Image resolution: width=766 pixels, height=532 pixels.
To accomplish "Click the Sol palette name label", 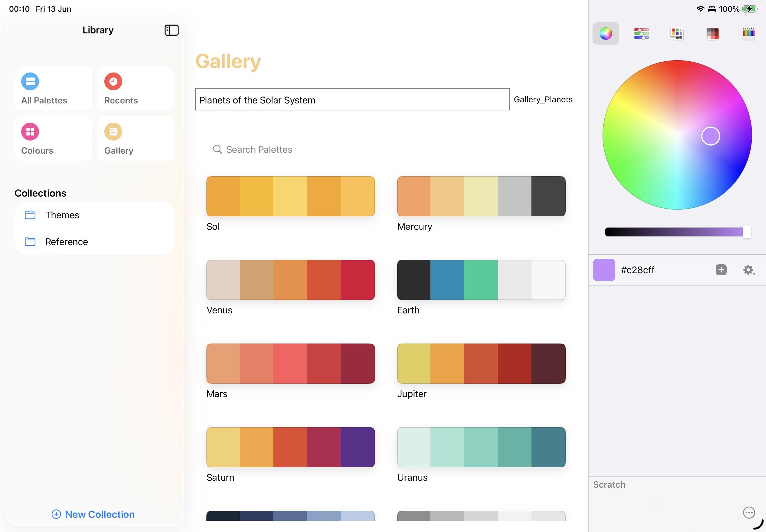I will pos(213,227).
